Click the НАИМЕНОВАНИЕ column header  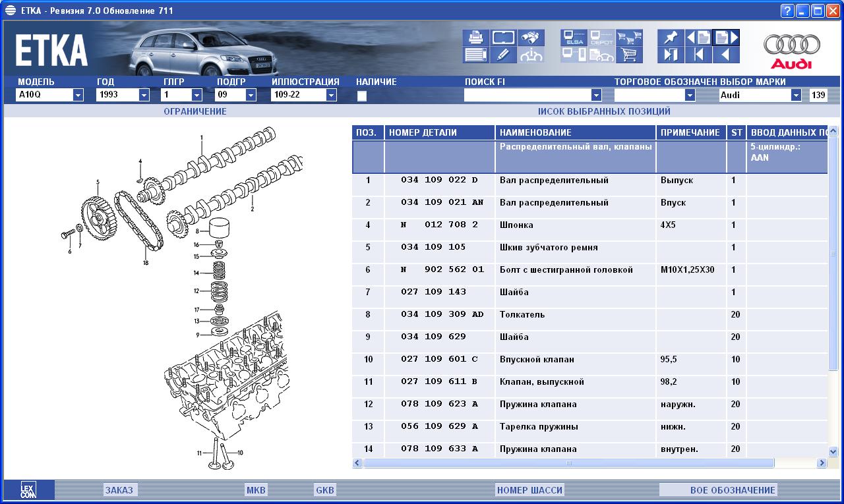(x=576, y=132)
